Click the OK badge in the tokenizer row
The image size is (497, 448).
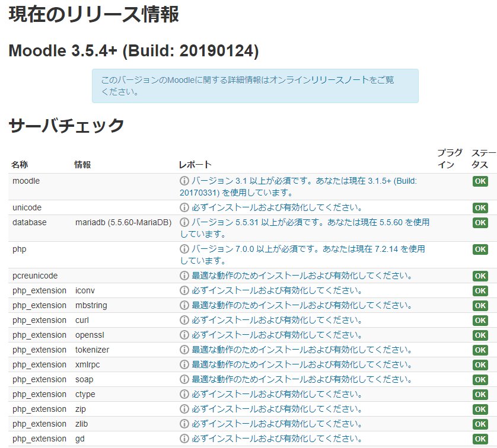480,350
